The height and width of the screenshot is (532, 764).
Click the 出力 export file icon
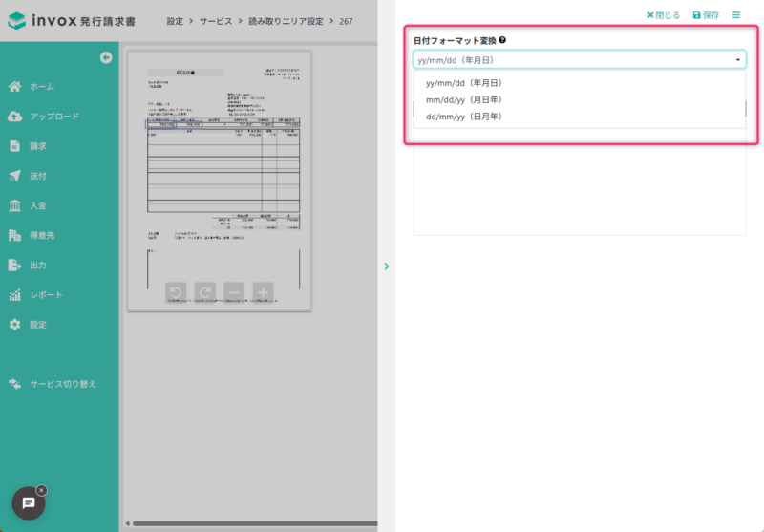[14, 265]
